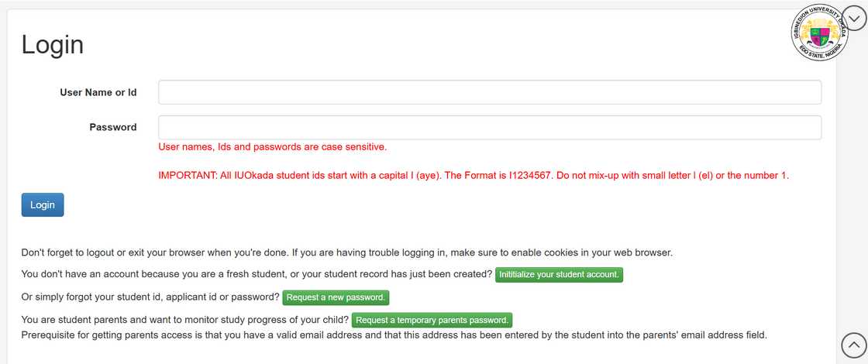Click the student parents monitoring question text

tap(184, 320)
